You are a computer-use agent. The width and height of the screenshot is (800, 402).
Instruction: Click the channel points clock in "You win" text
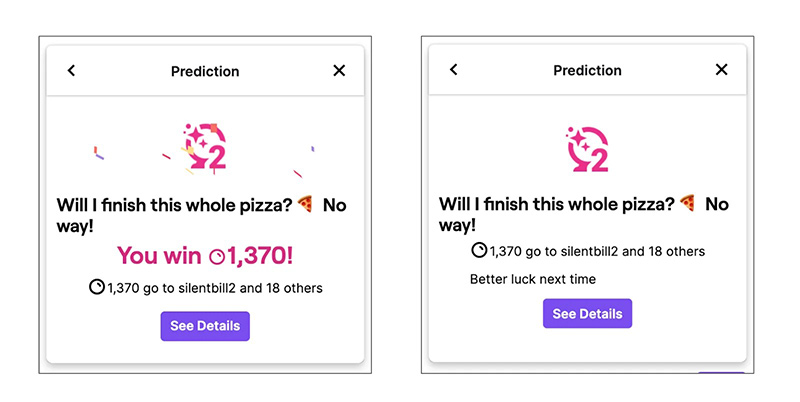pyautogui.click(x=217, y=257)
